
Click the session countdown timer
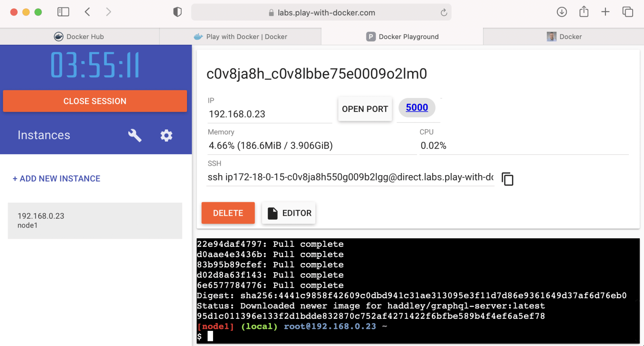point(95,65)
